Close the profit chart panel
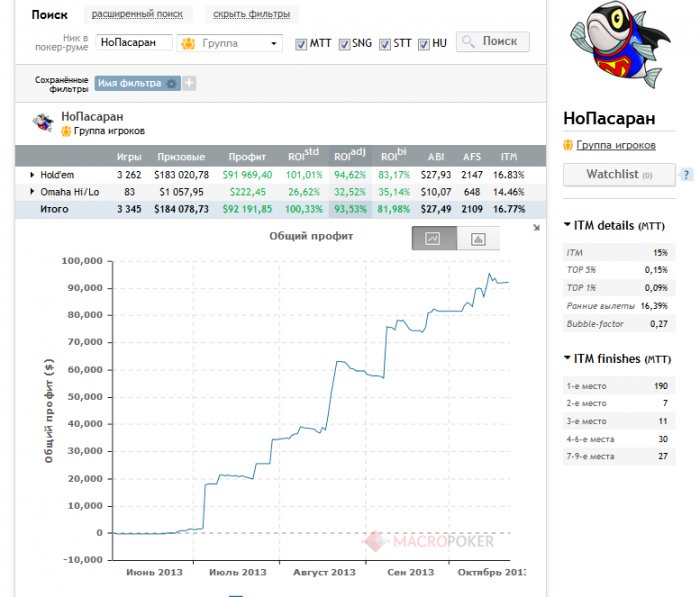Image resolution: width=700 pixels, height=597 pixels. (x=537, y=228)
